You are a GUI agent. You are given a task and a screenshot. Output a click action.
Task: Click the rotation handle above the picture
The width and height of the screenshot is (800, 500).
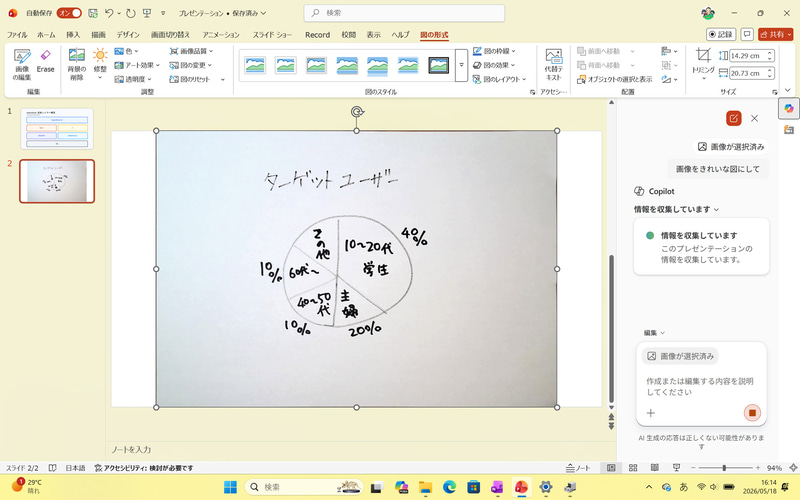click(357, 112)
